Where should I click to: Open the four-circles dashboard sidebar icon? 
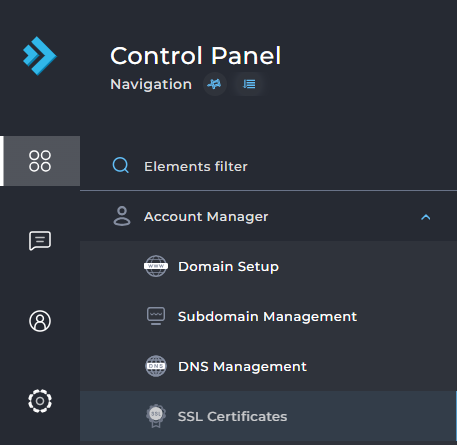(40, 161)
